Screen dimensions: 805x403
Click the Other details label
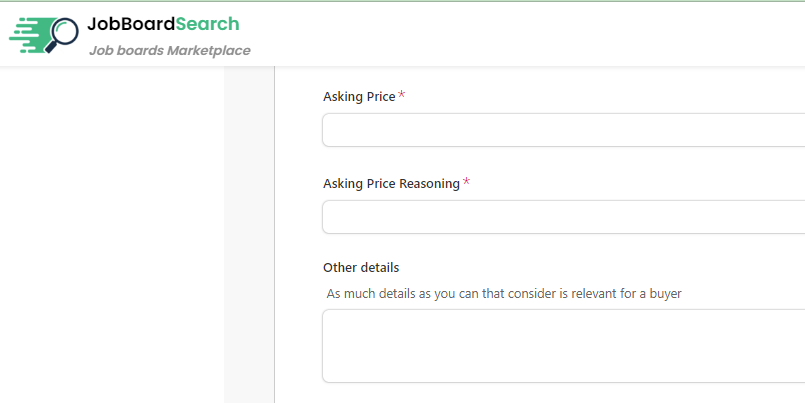click(x=361, y=268)
